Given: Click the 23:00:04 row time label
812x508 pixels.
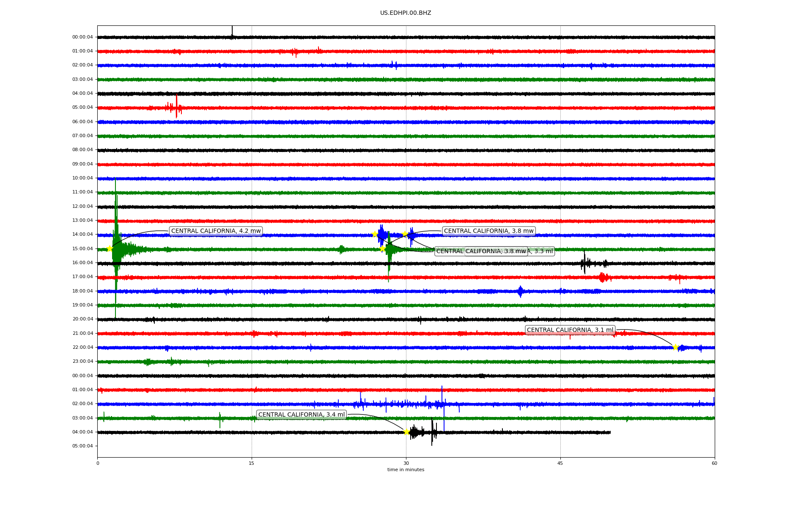Looking at the screenshot, I should pos(82,362).
